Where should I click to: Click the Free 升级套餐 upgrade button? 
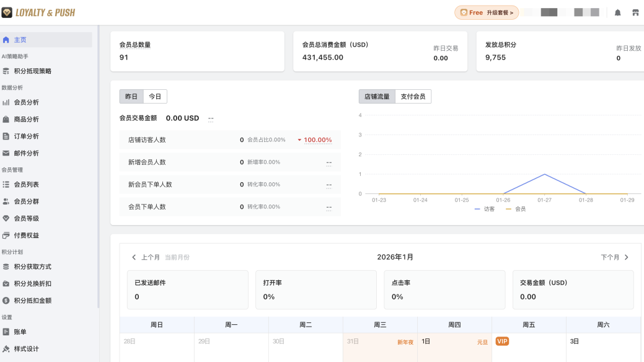pos(486,12)
